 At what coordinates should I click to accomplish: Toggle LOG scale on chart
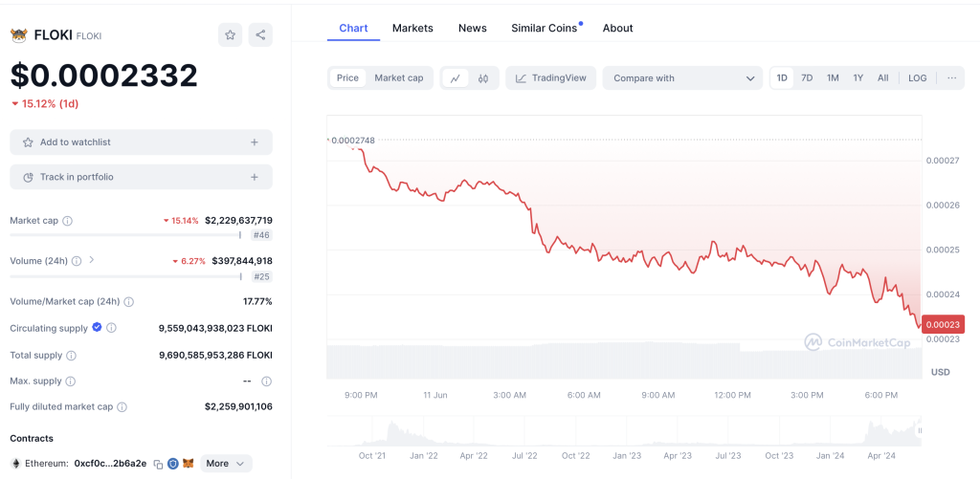918,78
